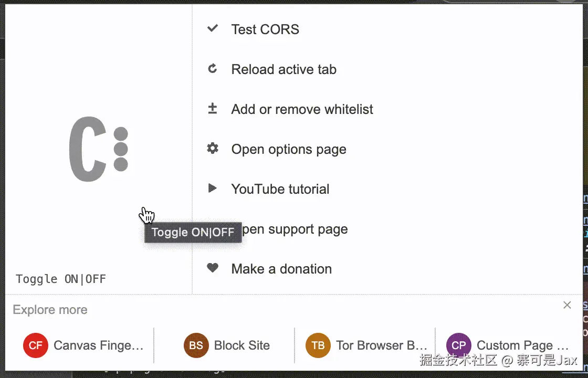The height and width of the screenshot is (378, 588).
Task: Click Make a donation text
Action: [281, 269]
